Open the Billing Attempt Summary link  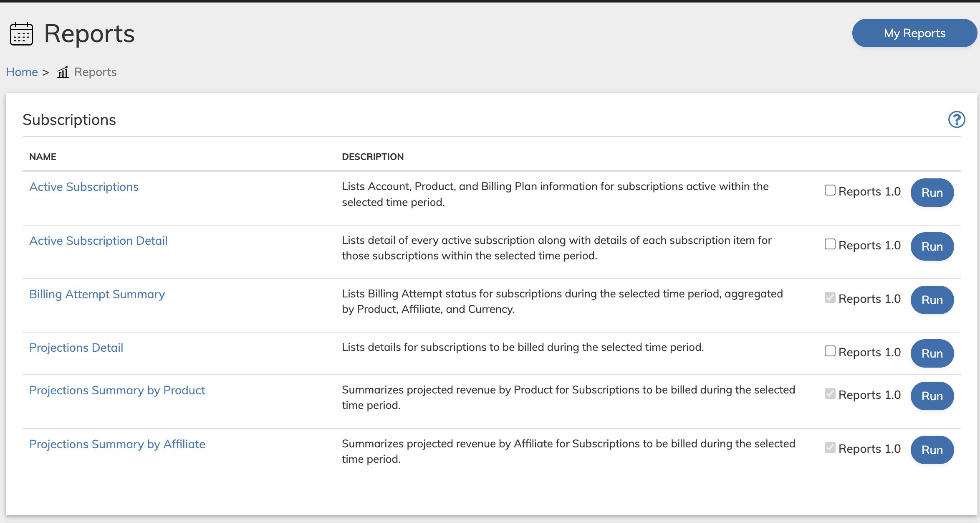[97, 294]
